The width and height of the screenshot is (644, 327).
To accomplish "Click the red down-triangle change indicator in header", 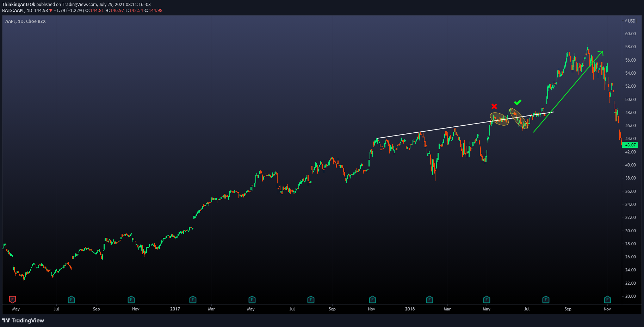I will (51, 11).
